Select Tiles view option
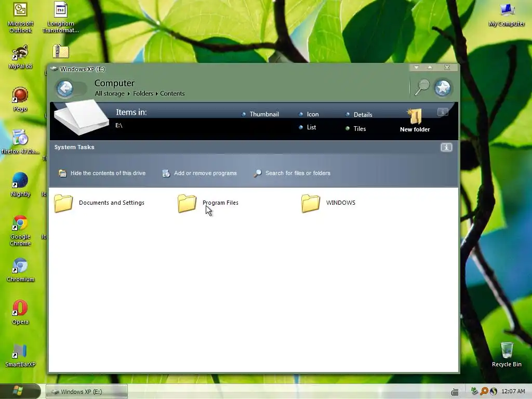Viewport: 532px width, 399px height. (x=356, y=129)
